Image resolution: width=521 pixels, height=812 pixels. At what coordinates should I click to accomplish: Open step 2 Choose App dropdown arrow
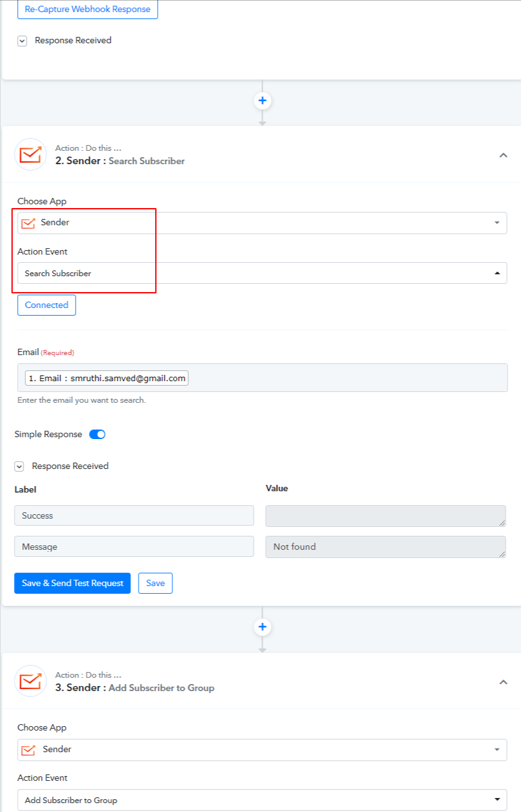(497, 223)
